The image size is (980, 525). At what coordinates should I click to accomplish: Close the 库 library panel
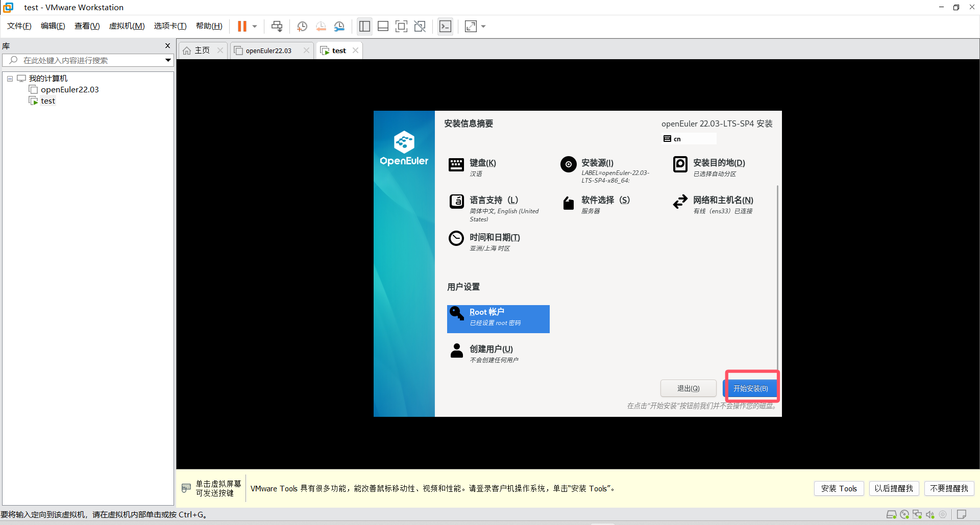pyautogui.click(x=167, y=45)
